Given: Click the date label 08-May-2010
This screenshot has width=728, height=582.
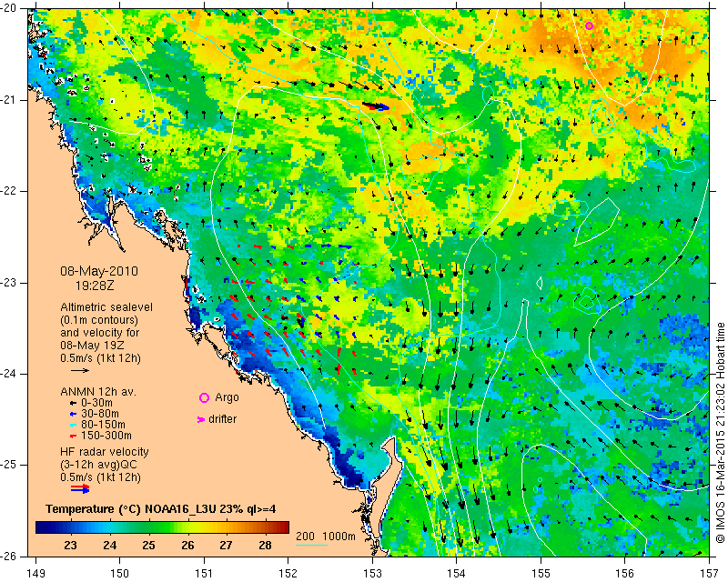Looking at the screenshot, I should click(x=99, y=271).
